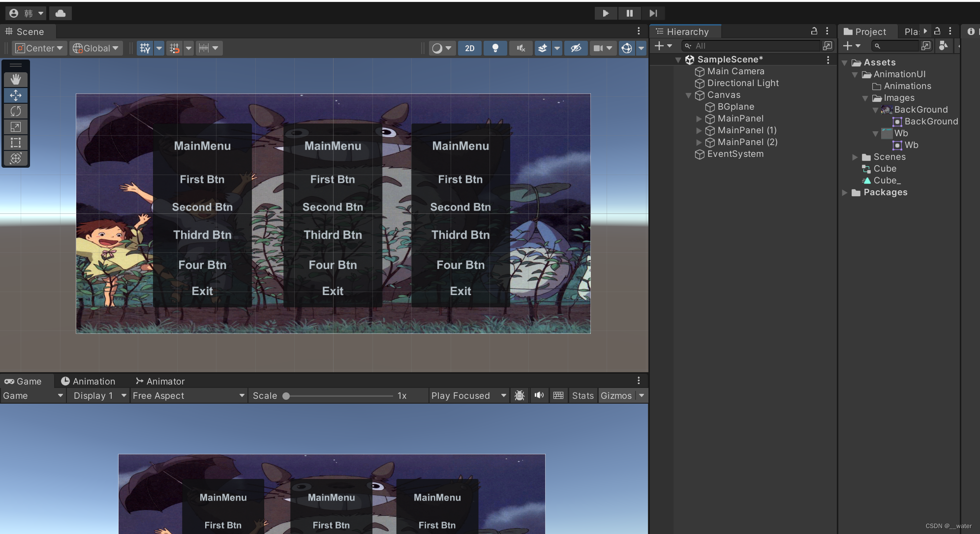980x534 pixels.
Task: Expand MainPanel (1) in Hierarchy
Action: click(x=699, y=131)
